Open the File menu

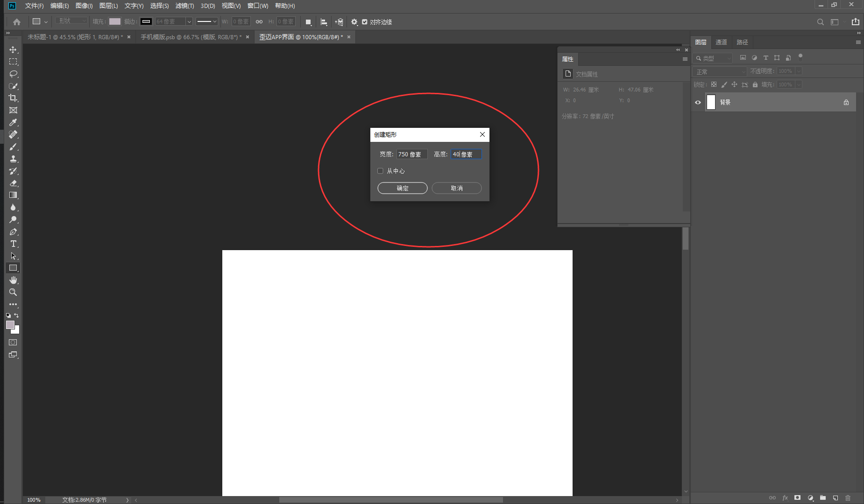[34, 6]
